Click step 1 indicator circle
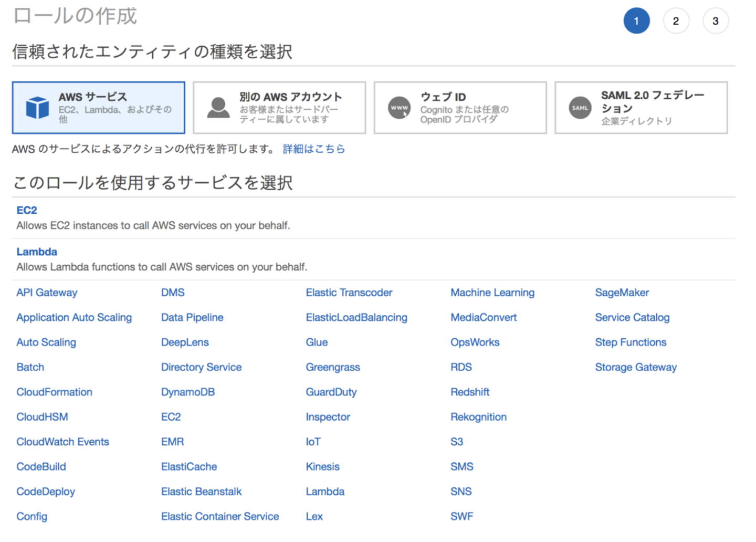Viewport: 756px width, 542px height. click(x=636, y=21)
